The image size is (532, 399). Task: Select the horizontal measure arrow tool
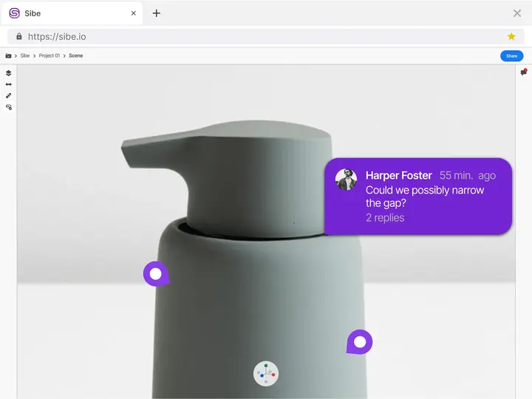8,84
